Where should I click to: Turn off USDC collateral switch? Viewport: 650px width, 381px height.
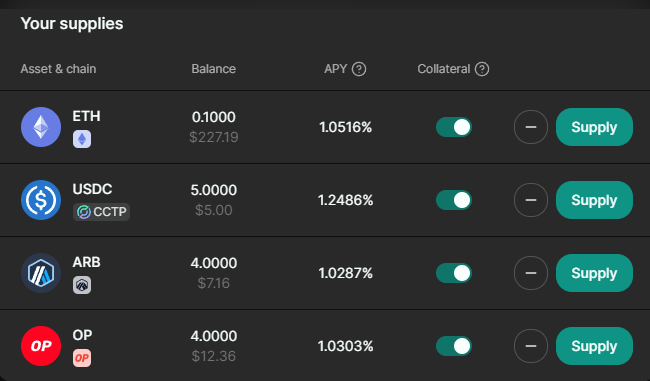454,200
